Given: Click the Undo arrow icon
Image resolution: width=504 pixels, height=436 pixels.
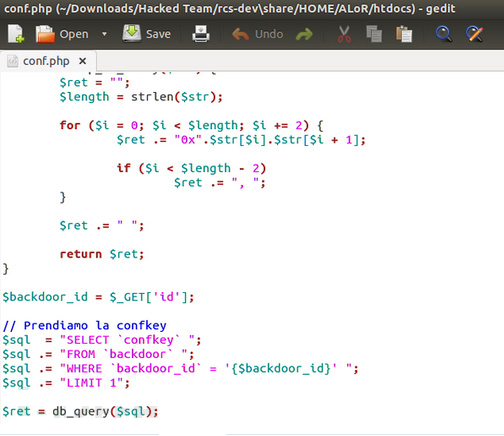Looking at the screenshot, I should tap(240, 34).
